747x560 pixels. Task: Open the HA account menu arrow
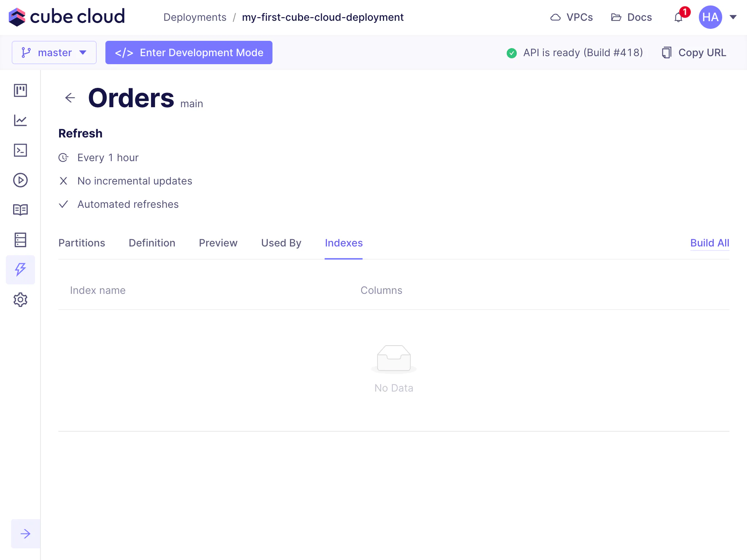[x=733, y=17]
